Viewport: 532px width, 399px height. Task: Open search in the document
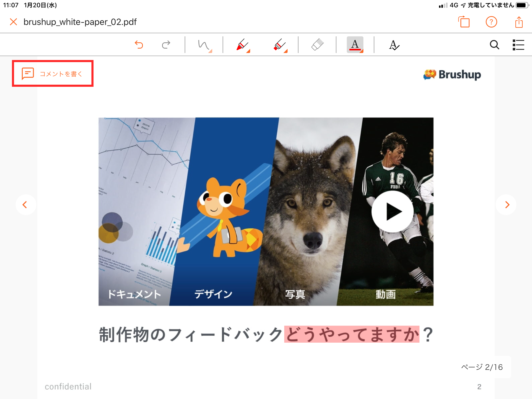(x=494, y=45)
